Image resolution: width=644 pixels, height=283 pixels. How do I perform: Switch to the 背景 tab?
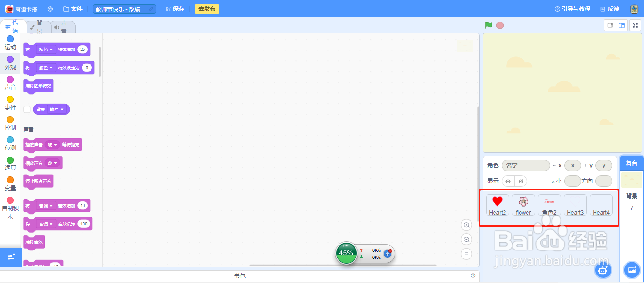[x=39, y=27]
